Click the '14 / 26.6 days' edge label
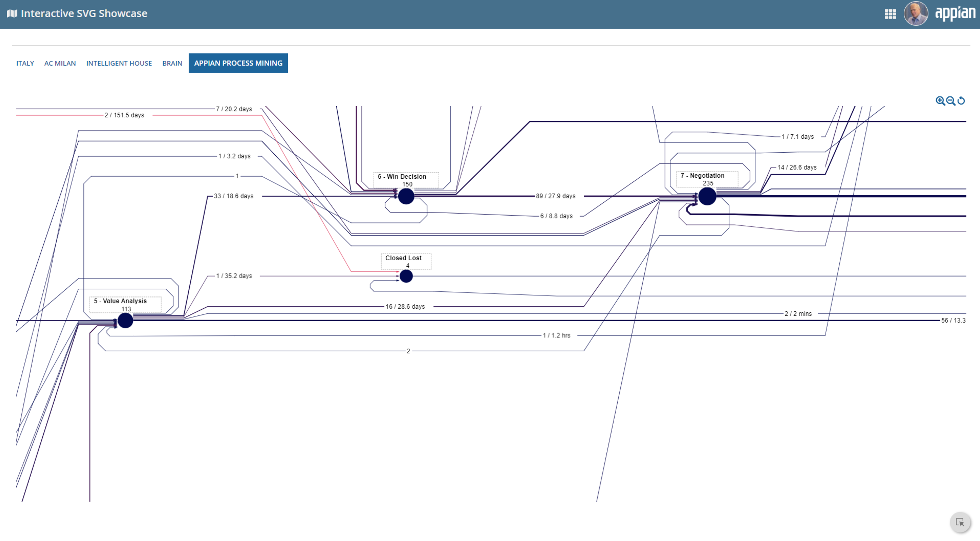This screenshot has height=541, width=980. pyautogui.click(x=797, y=167)
